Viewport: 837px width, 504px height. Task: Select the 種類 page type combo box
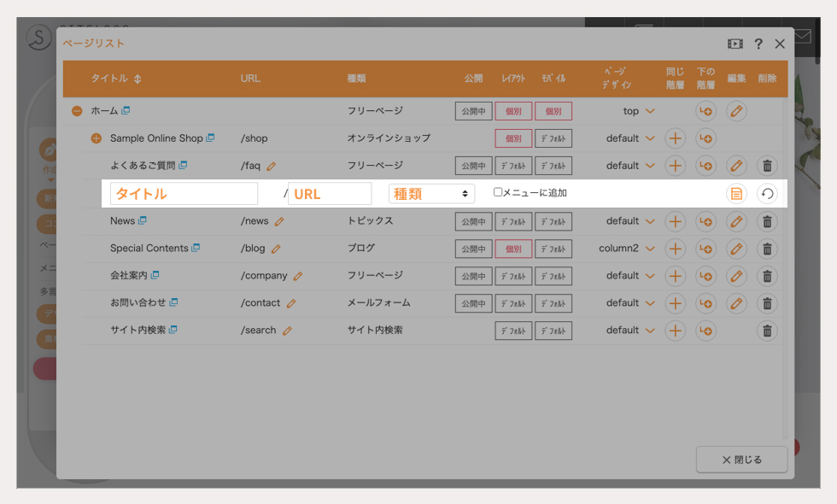[x=431, y=194]
